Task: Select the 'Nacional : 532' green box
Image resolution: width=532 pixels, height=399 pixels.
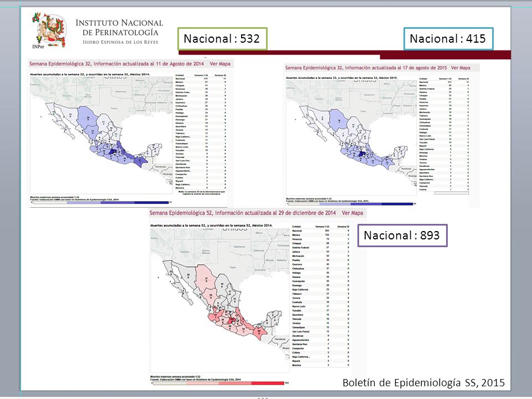Action: point(222,39)
